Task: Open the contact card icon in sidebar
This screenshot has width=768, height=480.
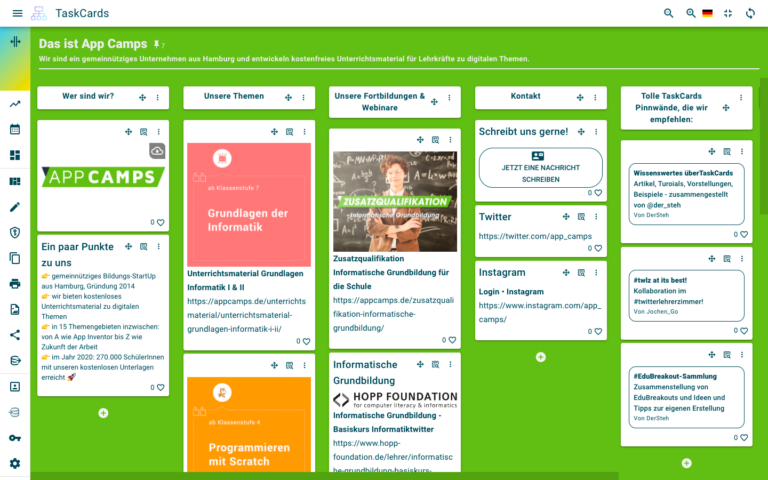Action: tap(15, 387)
